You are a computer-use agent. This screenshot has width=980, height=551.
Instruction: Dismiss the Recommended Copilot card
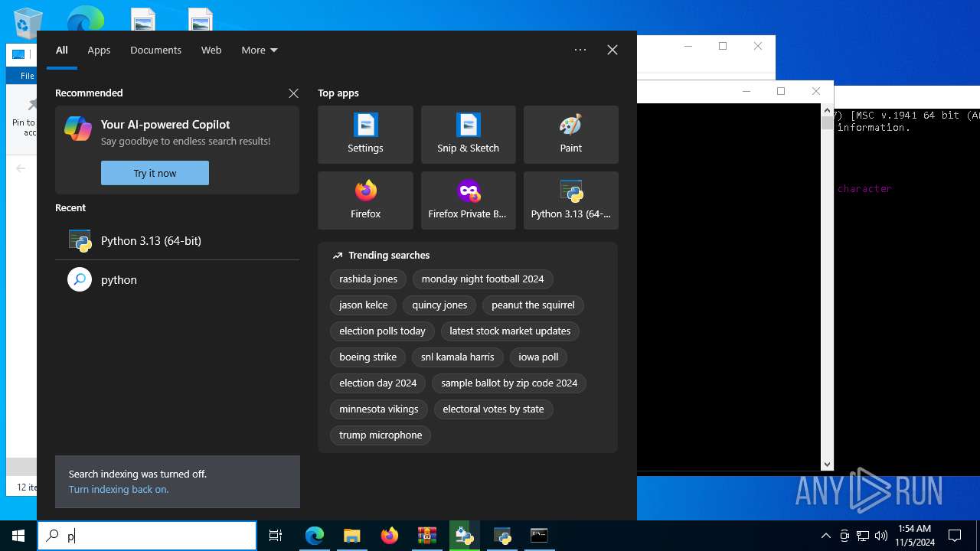click(293, 93)
